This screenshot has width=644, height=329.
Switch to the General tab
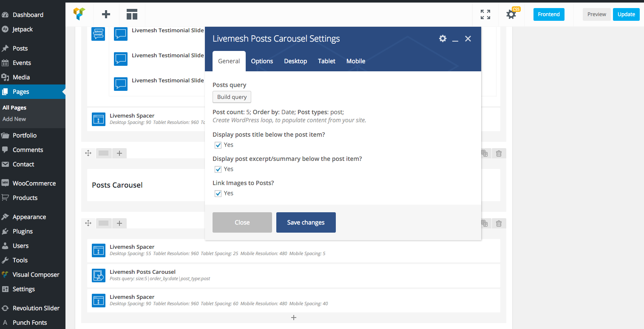pyautogui.click(x=229, y=61)
